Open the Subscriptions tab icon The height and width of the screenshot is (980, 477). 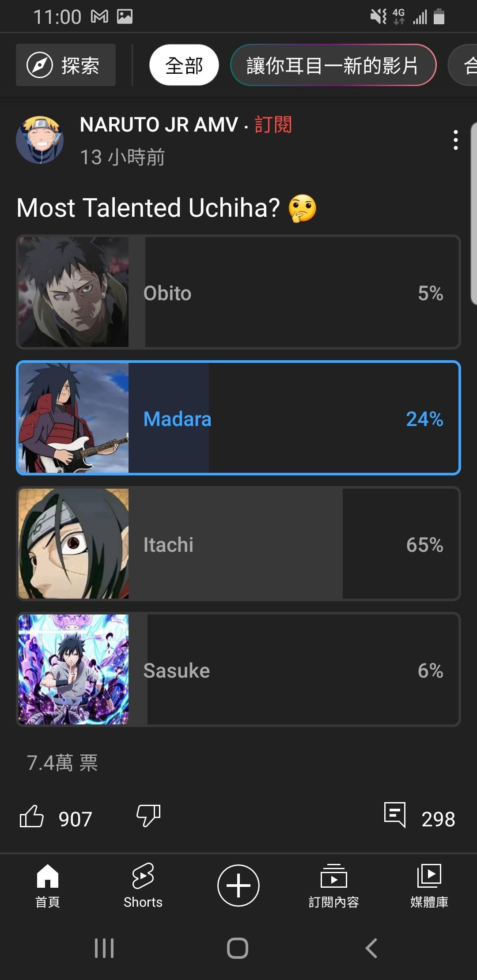(334, 876)
